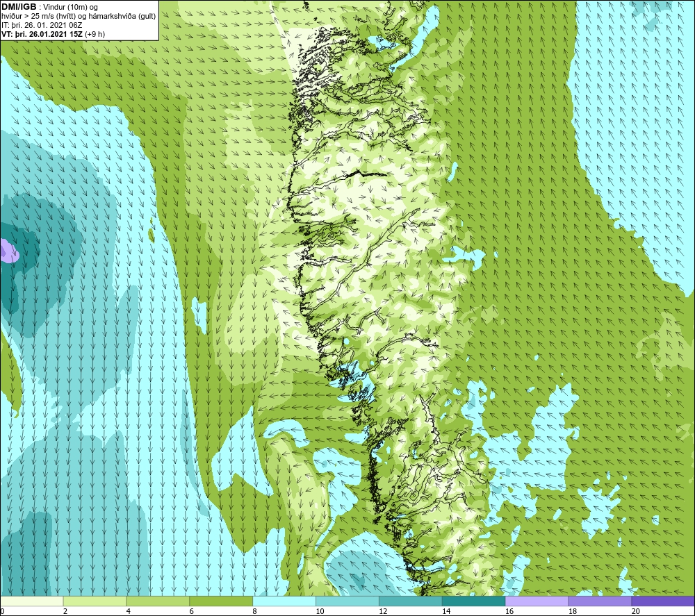
Task: Click the legend scale label "14"
Action: tap(446, 612)
